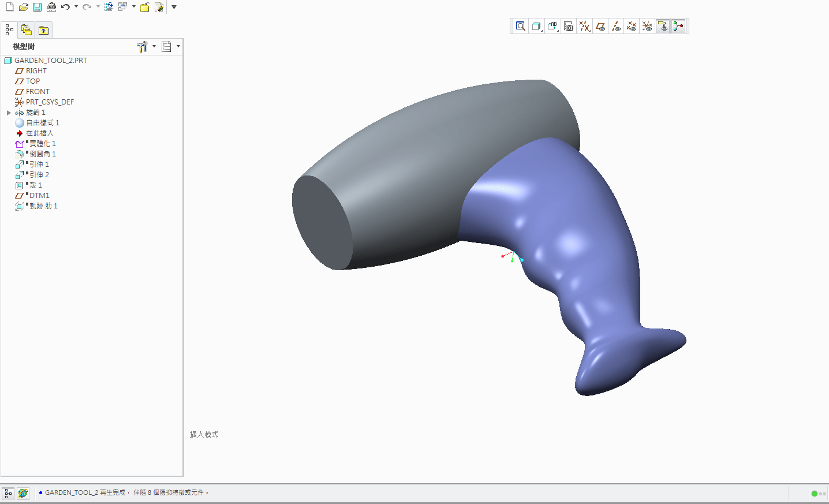Select 自由樣式 1 in the model tree
Screen dimensions: 829x504
pyautogui.click(x=42, y=123)
